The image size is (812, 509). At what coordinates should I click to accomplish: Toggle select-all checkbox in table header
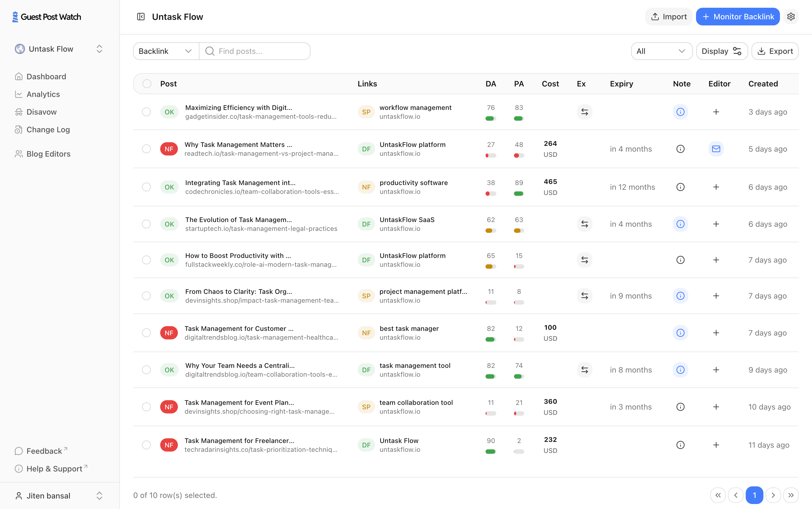(x=147, y=83)
